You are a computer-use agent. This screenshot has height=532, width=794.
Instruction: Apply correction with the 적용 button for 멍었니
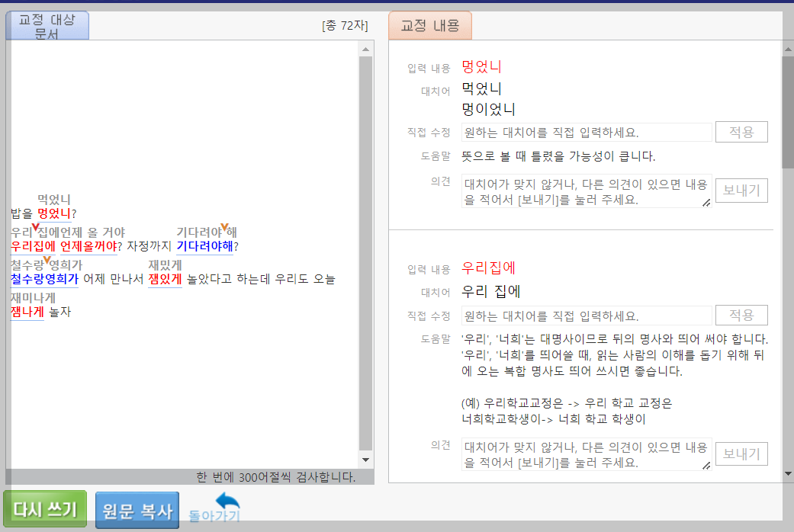741,131
